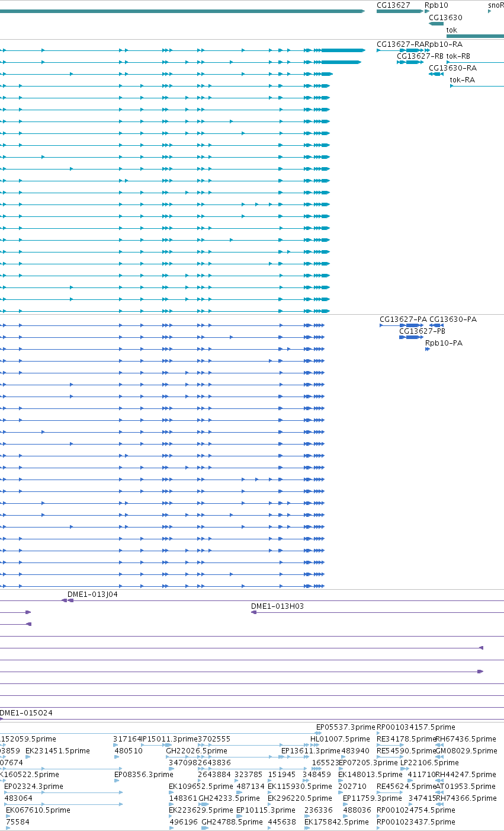This screenshot has height=831, width=504.
Task: Select EST EP07205.3prime label
Action: (x=368, y=763)
